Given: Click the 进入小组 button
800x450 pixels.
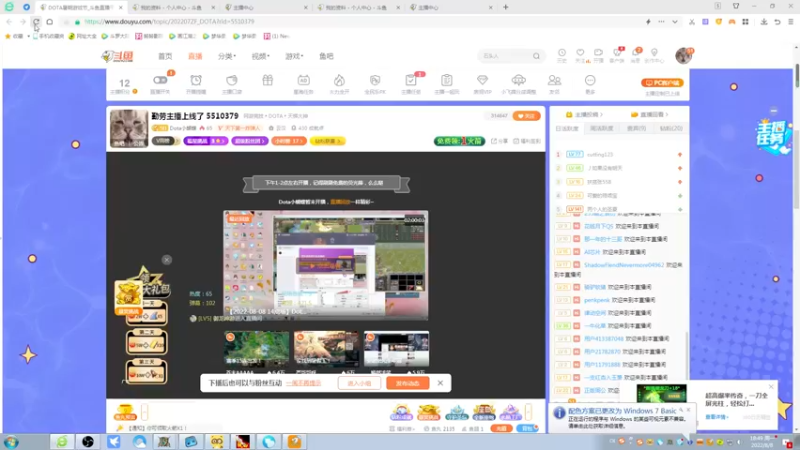Looking at the screenshot, I should tap(359, 383).
